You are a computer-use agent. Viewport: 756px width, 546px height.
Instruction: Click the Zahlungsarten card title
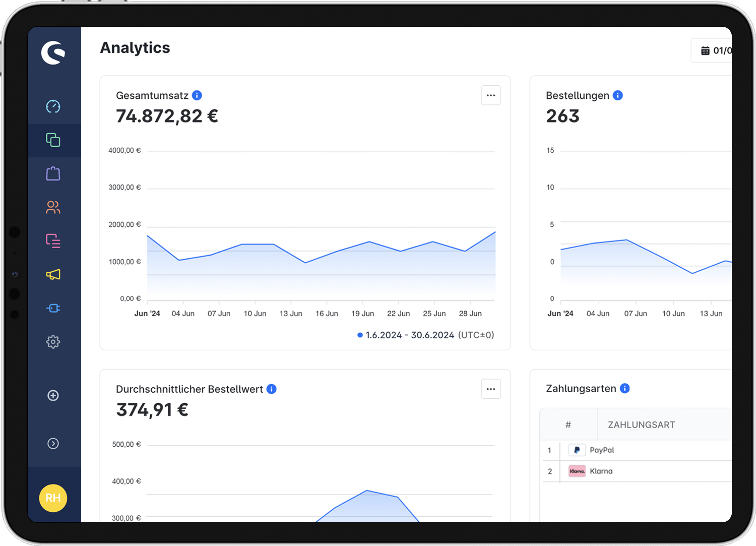[x=581, y=388]
